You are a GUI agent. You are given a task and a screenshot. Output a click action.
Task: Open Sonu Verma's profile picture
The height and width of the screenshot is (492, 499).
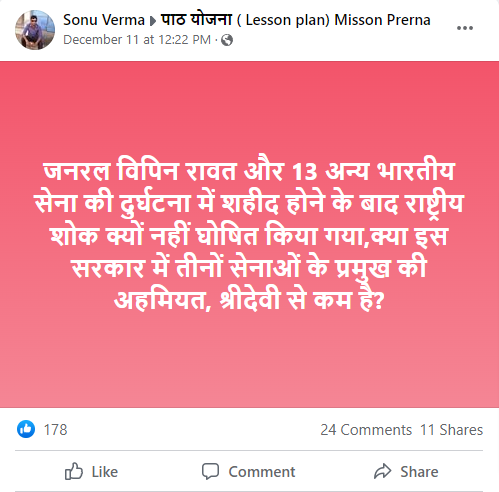35,30
